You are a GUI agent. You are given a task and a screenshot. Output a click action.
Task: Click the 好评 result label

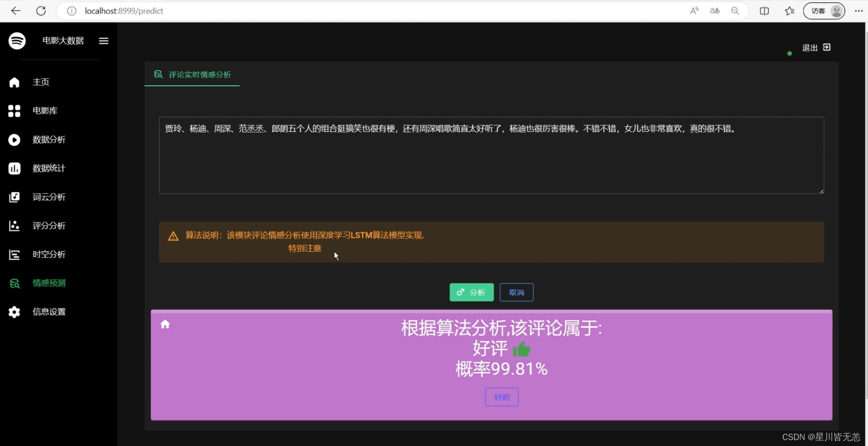[490, 349]
